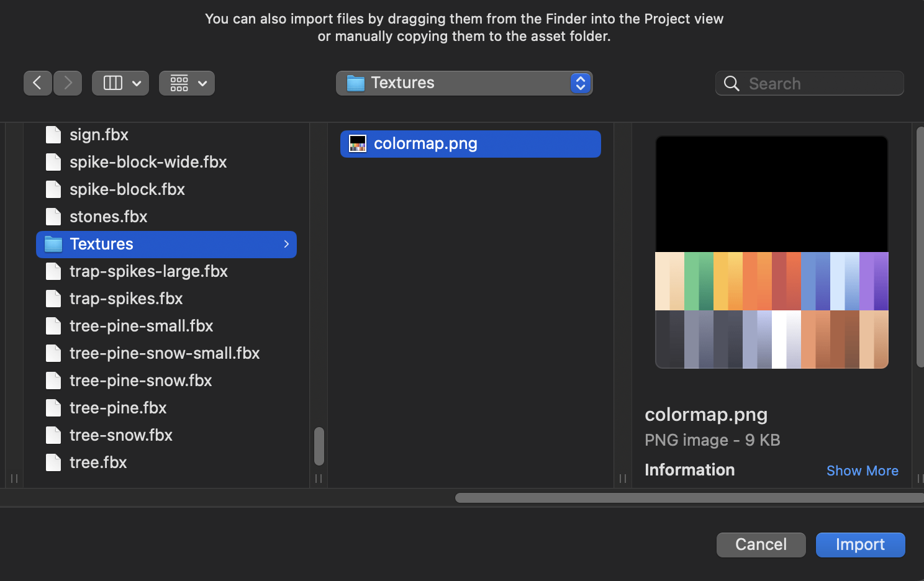The height and width of the screenshot is (581, 924).
Task: Click the horizontal scrollbar at the bottom
Action: tap(688, 498)
